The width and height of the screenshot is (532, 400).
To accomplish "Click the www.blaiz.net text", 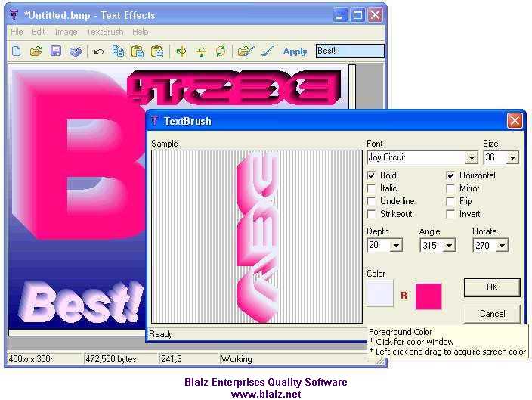I will [266, 394].
